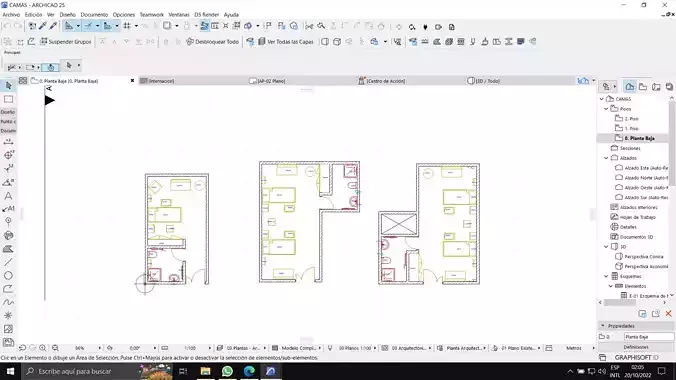The width and height of the screenshot is (676, 380).
Task: Close the 0. Planta Baja tab
Action: (132, 81)
